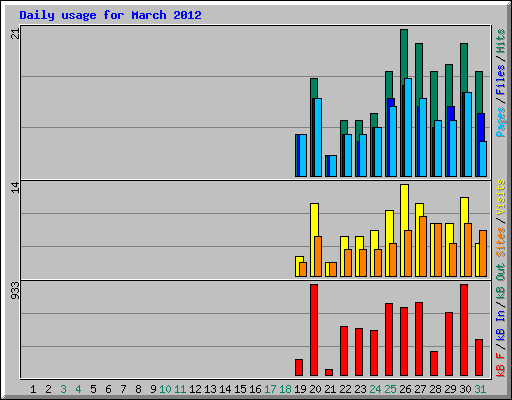Select day "27" on the date axis
Viewport: 512px width, 400px height.
click(x=420, y=389)
